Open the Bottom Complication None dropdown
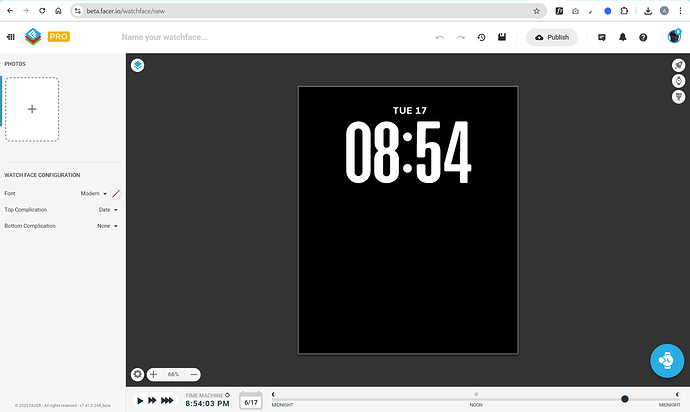Viewport: 690px width, 412px height. 108,226
